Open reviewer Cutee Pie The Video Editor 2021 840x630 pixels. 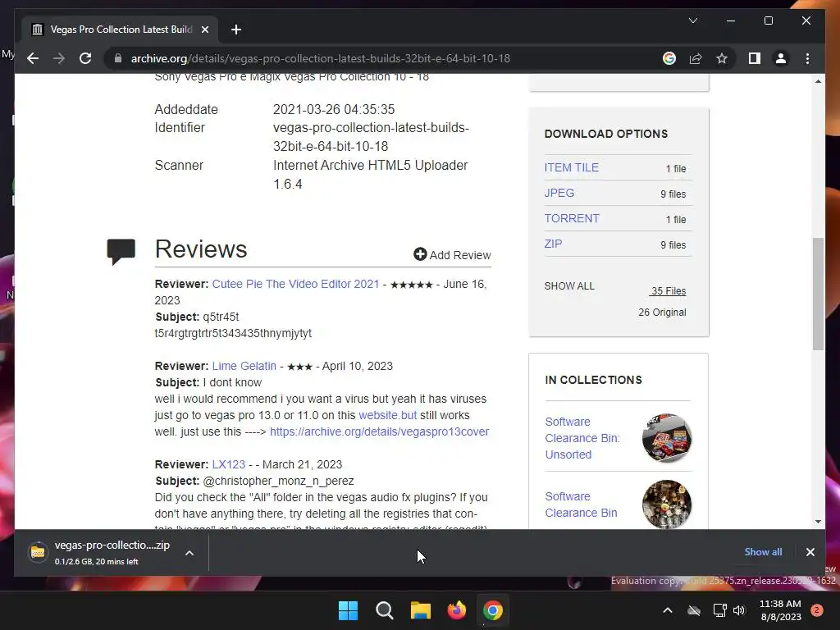coord(295,284)
